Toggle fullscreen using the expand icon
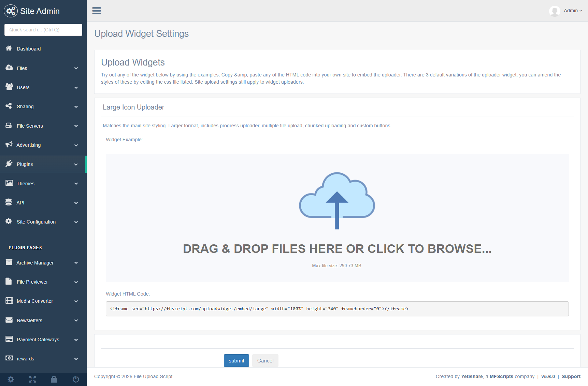The width and height of the screenshot is (588, 386). [32, 379]
